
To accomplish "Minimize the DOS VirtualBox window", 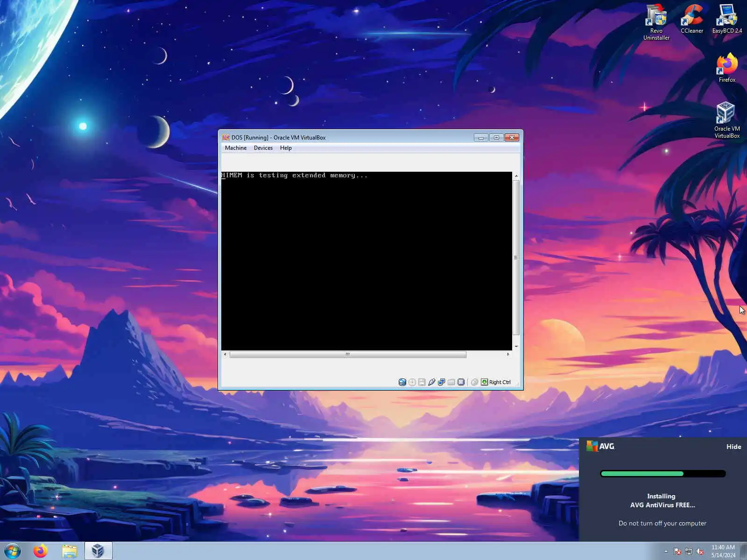I will point(481,137).
